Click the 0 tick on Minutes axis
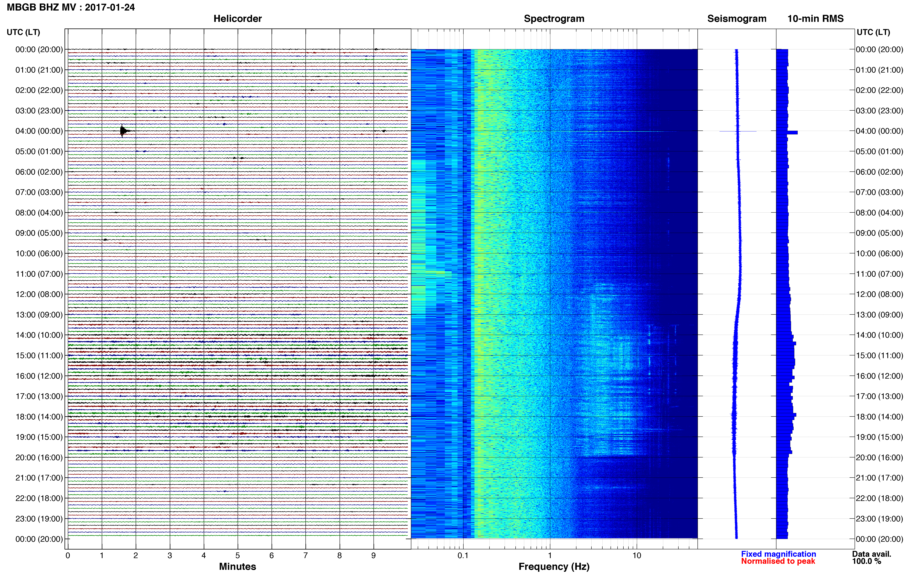924x578 pixels. (x=68, y=556)
